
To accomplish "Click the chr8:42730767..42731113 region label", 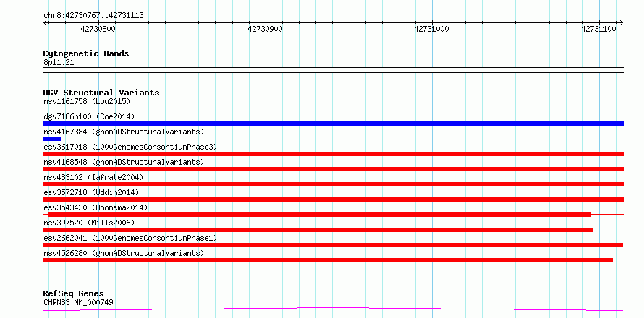I will pyautogui.click(x=93, y=16).
